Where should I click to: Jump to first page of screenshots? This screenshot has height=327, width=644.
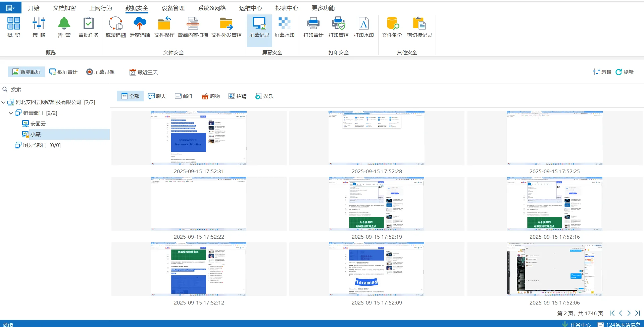(x=612, y=313)
